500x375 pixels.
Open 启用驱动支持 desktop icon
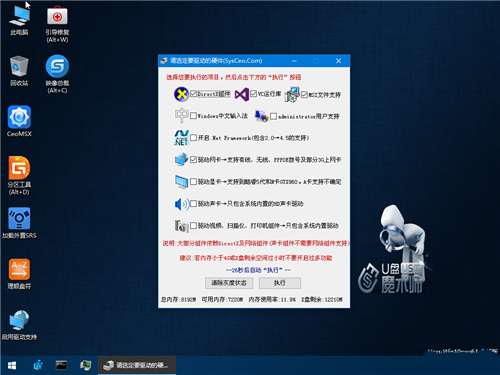click(x=19, y=325)
